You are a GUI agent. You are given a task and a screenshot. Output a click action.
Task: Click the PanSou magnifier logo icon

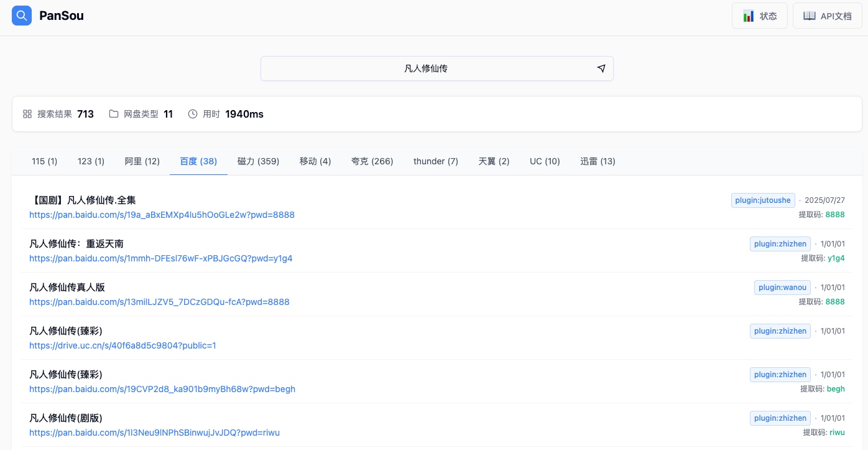[22, 16]
